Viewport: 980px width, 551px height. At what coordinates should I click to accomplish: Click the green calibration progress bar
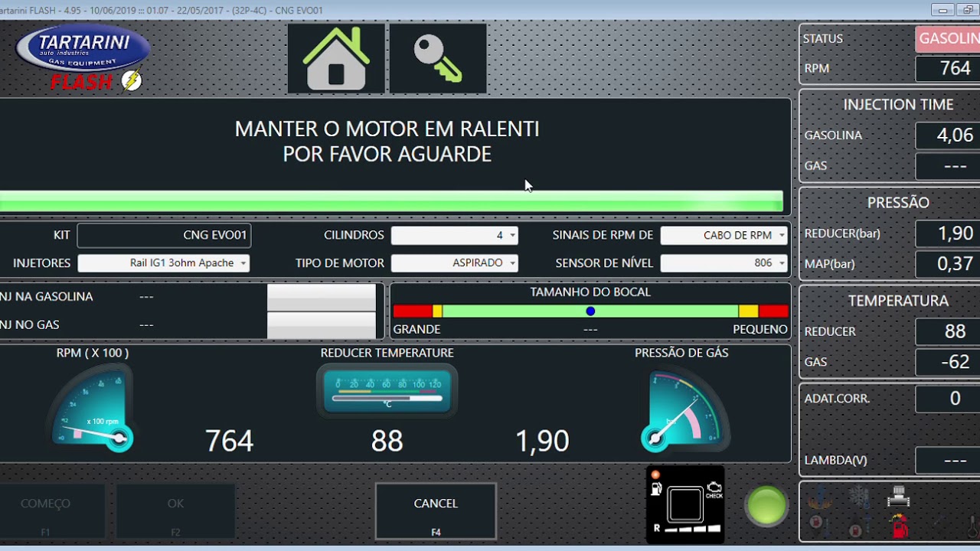pos(391,201)
